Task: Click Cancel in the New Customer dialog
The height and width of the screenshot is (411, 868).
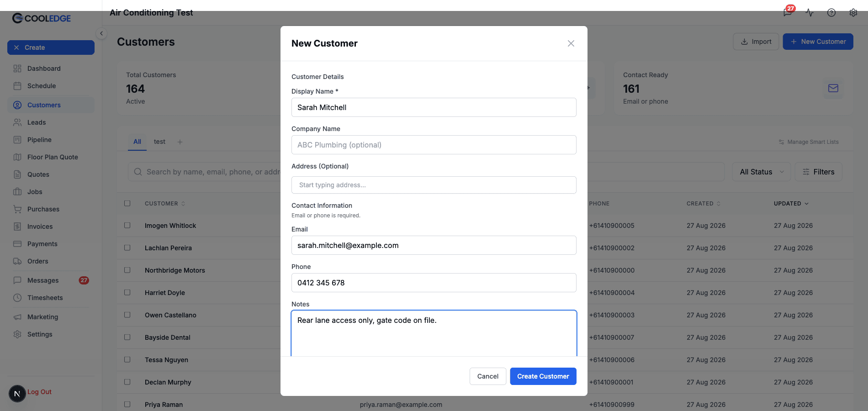Action: tap(488, 376)
